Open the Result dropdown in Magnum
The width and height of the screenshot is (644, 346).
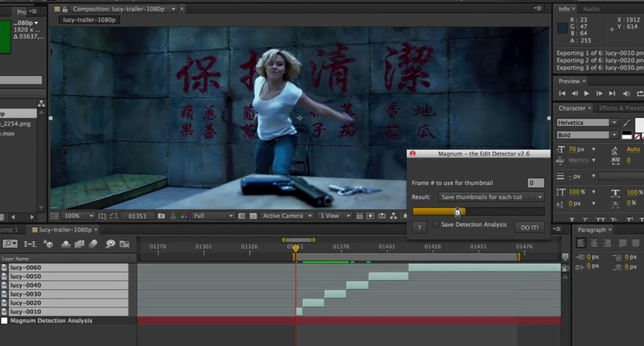(x=491, y=197)
